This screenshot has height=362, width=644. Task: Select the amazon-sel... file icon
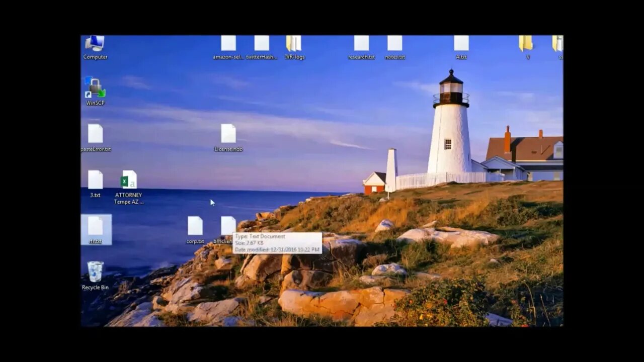coord(228,47)
